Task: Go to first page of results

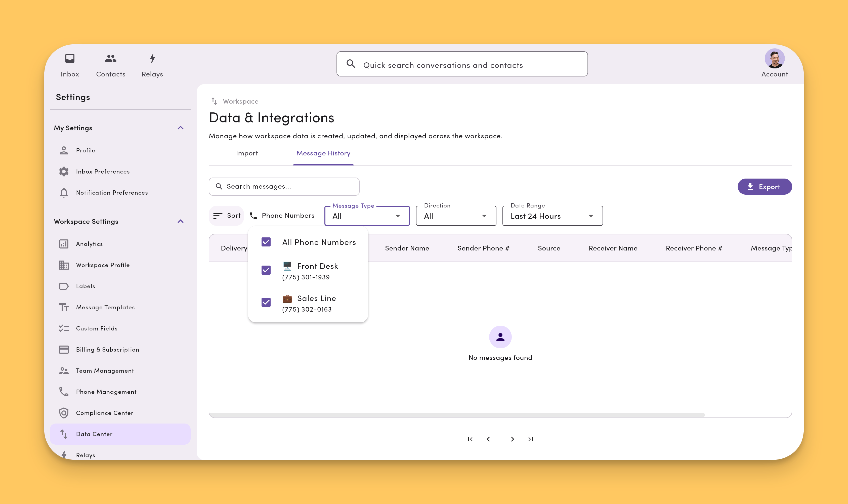Action: tap(470, 439)
